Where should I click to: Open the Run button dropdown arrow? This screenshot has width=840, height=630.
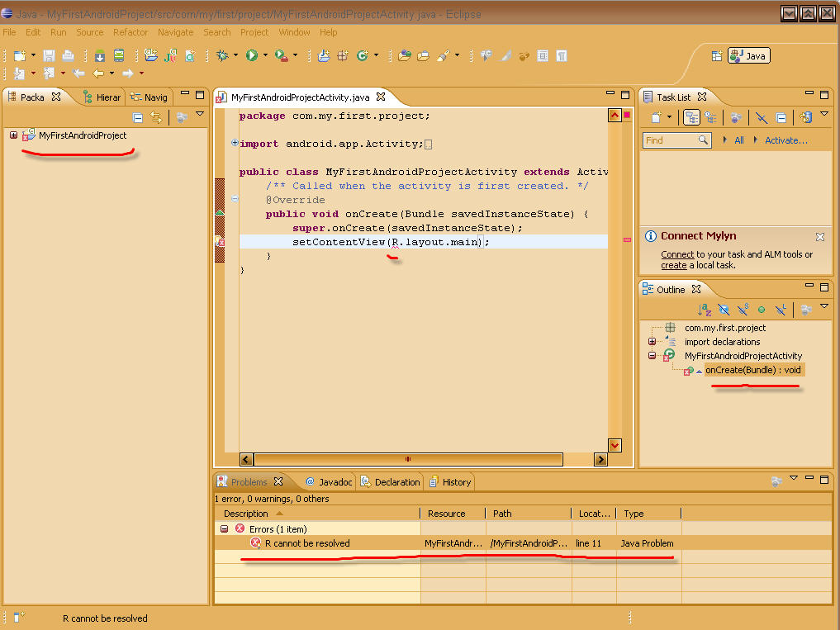point(265,55)
